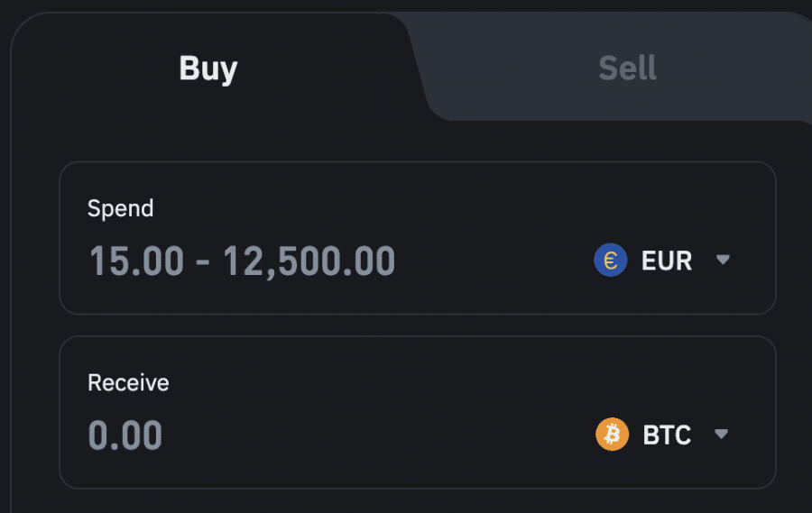The width and height of the screenshot is (812, 513).
Task: Click the BTC currency code label
Action: [667, 435]
